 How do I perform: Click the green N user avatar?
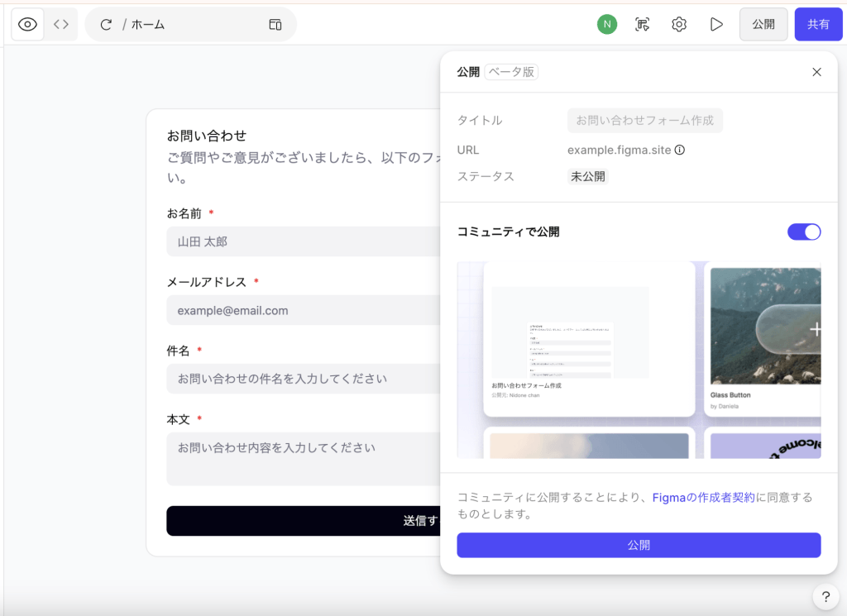click(607, 25)
